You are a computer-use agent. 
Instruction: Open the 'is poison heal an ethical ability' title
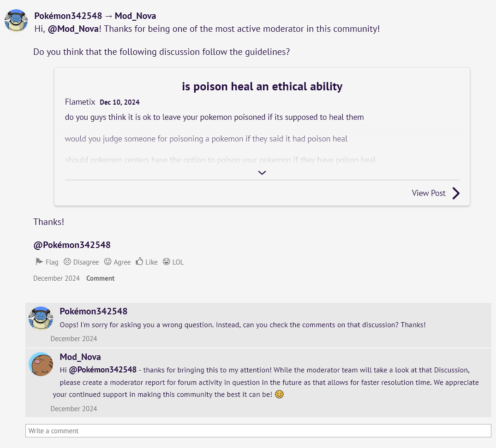tap(262, 86)
